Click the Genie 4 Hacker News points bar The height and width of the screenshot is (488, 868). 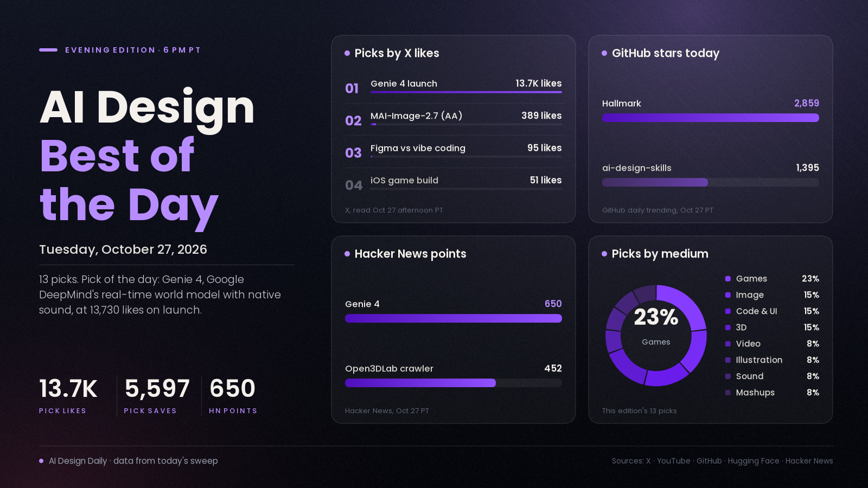454,318
